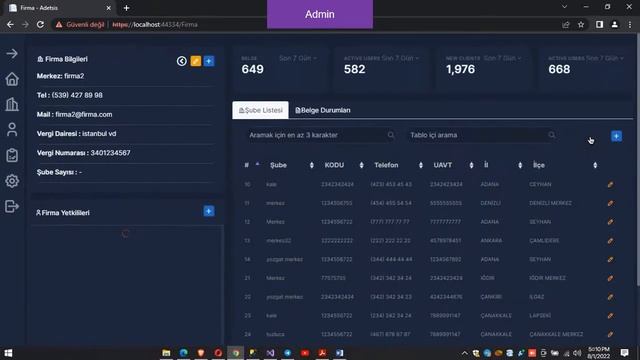Edit row 24 (ÇANAKKALE MERKEZ) with the pencil icon
Viewport: 640px width, 360px height.
click(x=610, y=334)
